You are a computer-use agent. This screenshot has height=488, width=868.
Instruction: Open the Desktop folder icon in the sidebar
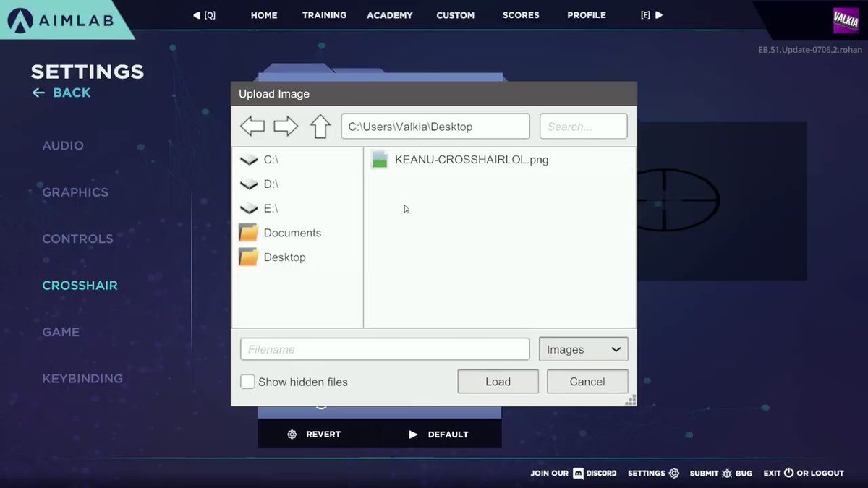pyautogui.click(x=249, y=257)
